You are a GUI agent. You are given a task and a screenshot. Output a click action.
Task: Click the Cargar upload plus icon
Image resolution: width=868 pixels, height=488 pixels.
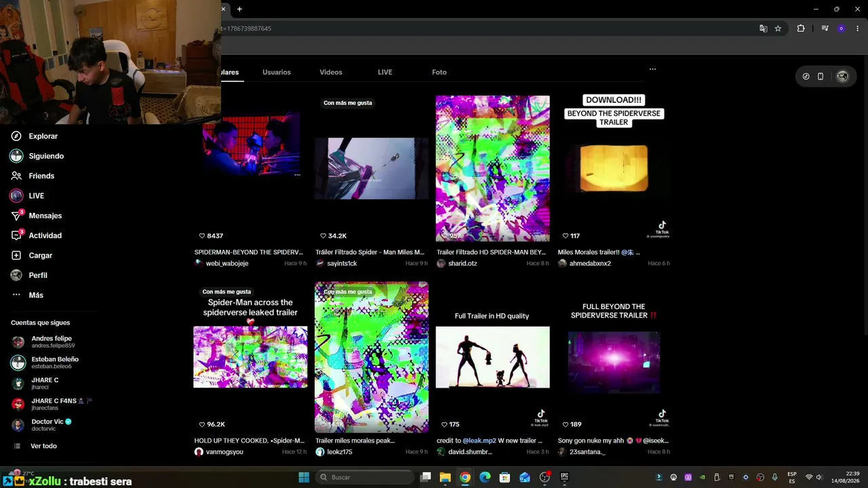16,256
